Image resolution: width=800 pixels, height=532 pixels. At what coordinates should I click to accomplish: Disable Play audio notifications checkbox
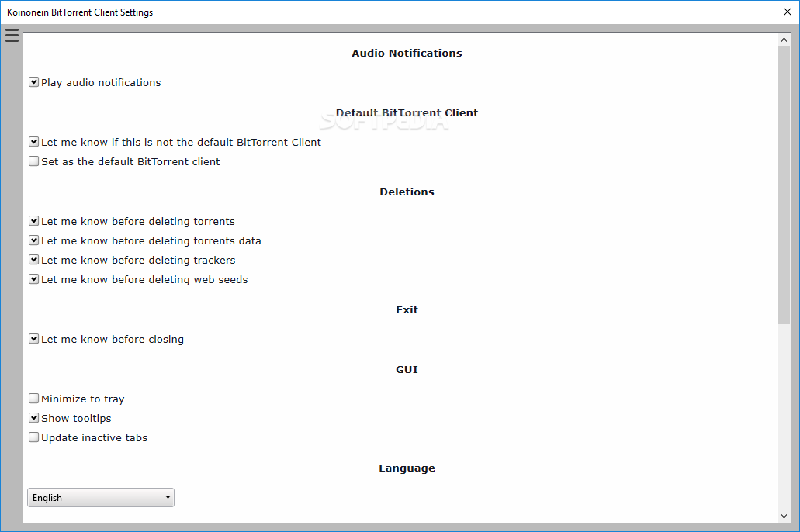(33, 82)
